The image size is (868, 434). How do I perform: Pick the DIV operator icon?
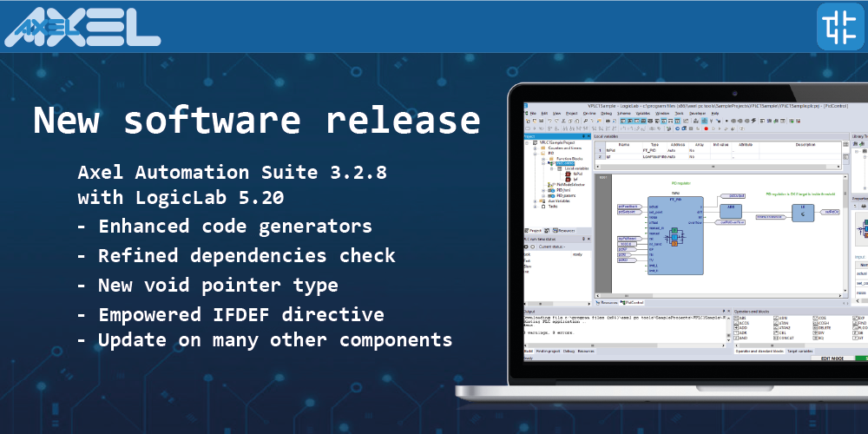click(x=815, y=332)
